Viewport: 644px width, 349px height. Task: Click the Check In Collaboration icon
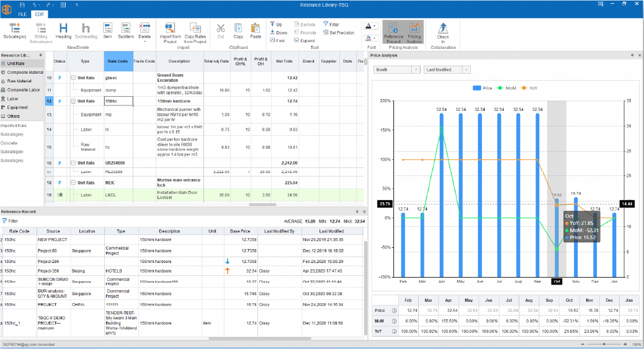[443, 28]
